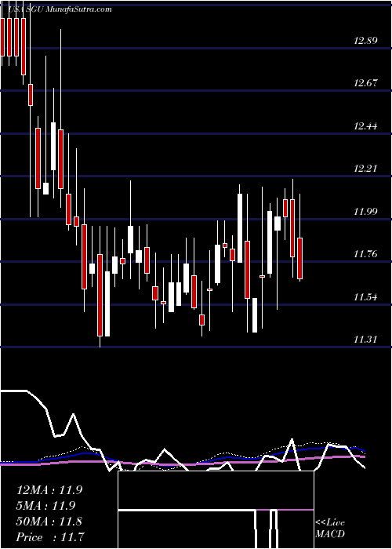Click the <<Live MACD label
The height and width of the screenshot is (549, 392).
coord(330,529)
